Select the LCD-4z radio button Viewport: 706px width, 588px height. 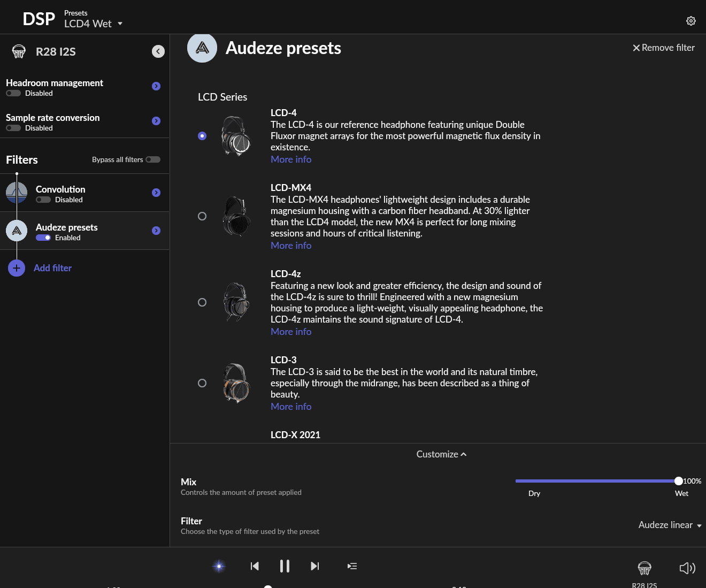[x=202, y=302]
